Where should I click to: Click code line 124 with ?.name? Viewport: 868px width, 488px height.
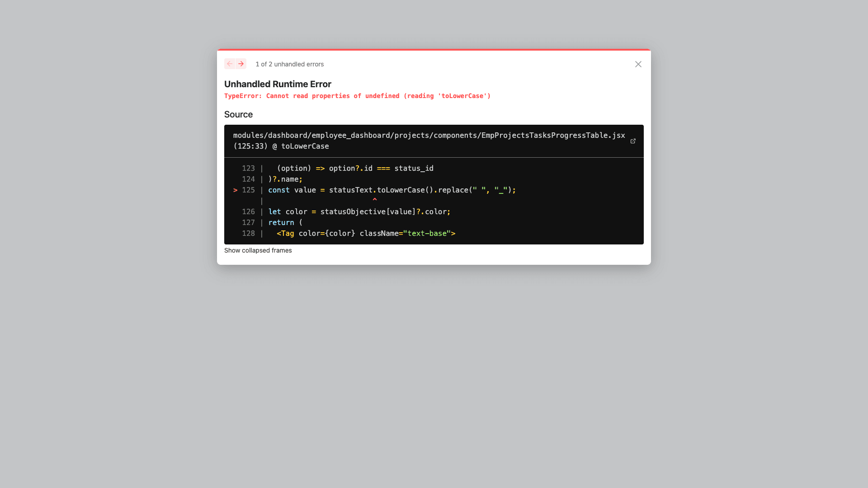pos(285,179)
